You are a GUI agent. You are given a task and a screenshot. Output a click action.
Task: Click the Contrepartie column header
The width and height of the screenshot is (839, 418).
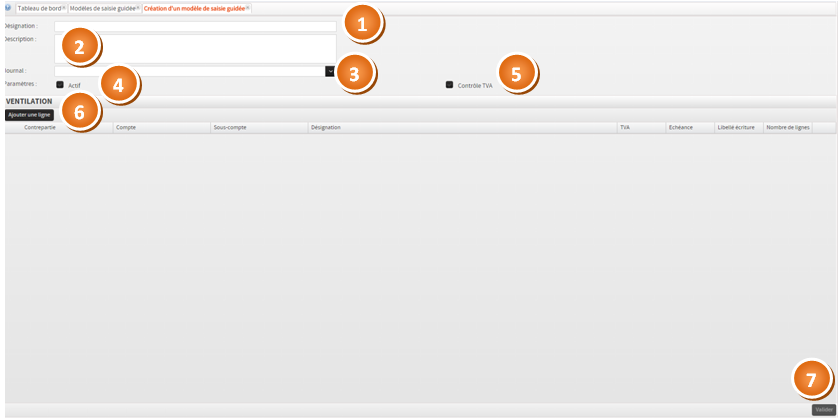coord(59,127)
